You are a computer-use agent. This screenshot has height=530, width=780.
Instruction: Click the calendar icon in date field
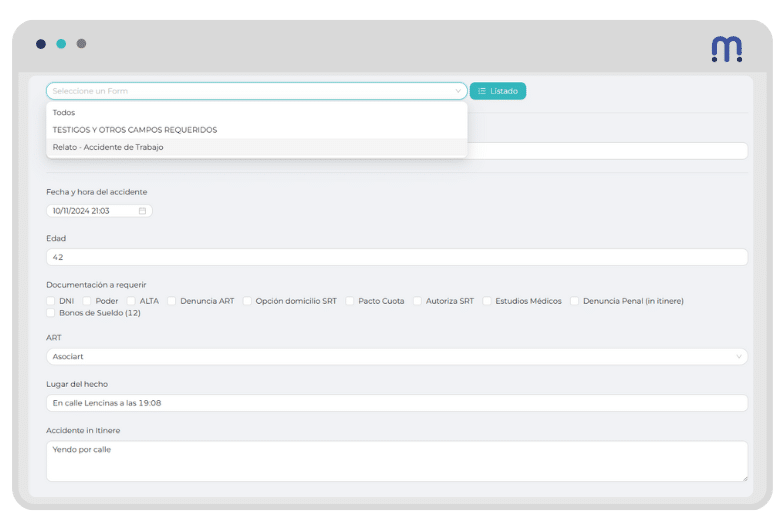[x=142, y=211]
